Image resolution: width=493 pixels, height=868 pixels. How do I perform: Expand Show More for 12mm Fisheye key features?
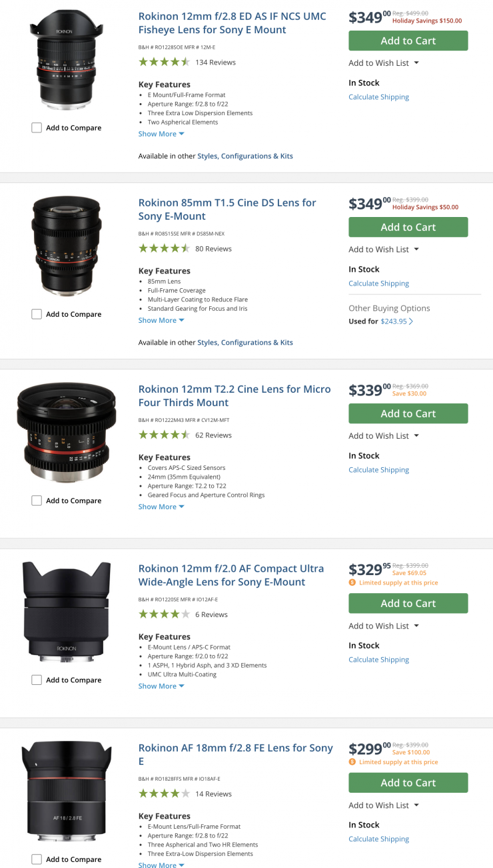(161, 134)
